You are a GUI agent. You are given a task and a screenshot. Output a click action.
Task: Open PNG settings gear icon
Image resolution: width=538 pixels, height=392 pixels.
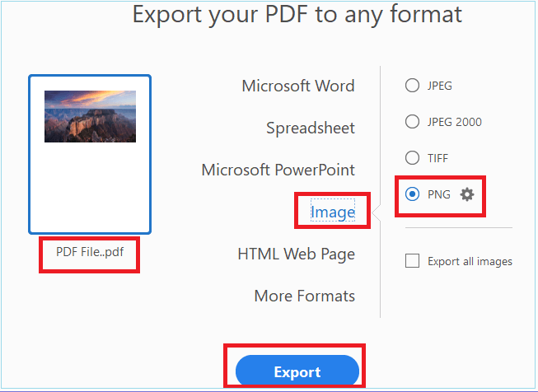467,194
